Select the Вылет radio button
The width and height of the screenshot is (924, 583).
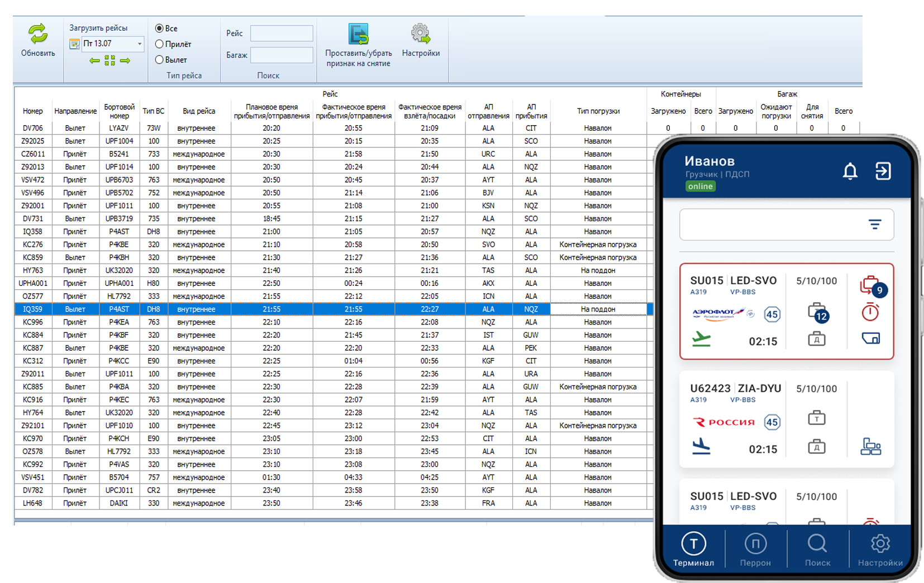[x=159, y=60]
